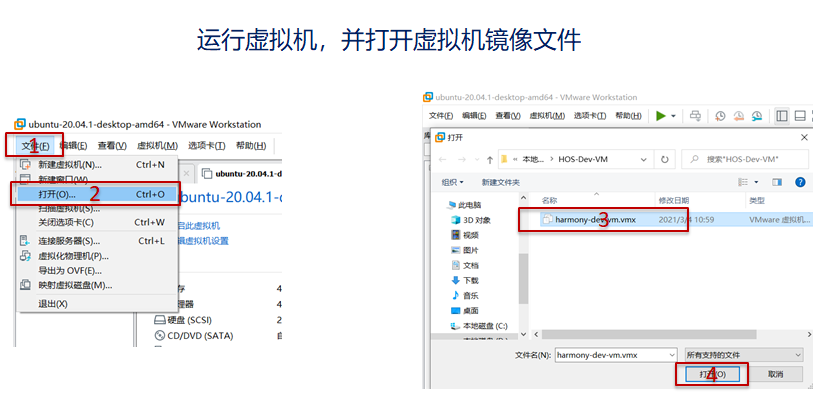The width and height of the screenshot is (813, 409).
Task: Toggle the thumbnail bar view icon
Action: pos(800,116)
